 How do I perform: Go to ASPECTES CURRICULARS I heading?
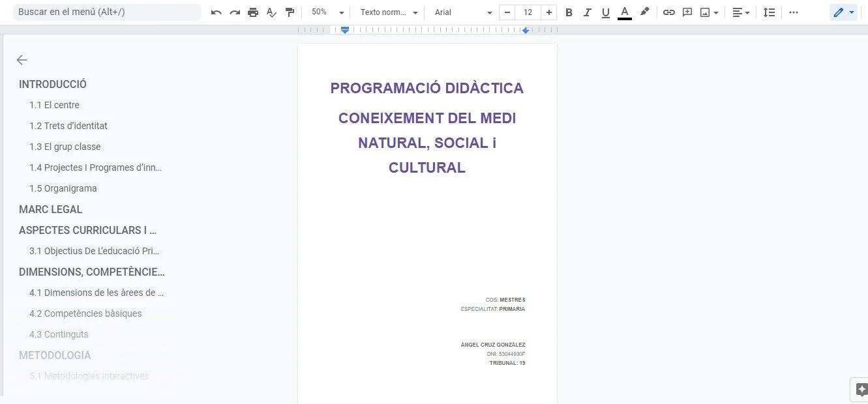point(88,230)
